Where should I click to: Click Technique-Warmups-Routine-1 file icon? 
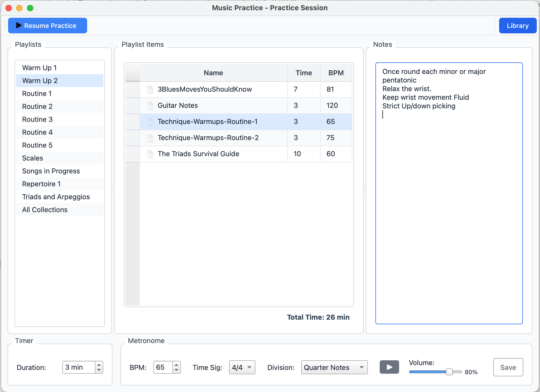tap(150, 122)
